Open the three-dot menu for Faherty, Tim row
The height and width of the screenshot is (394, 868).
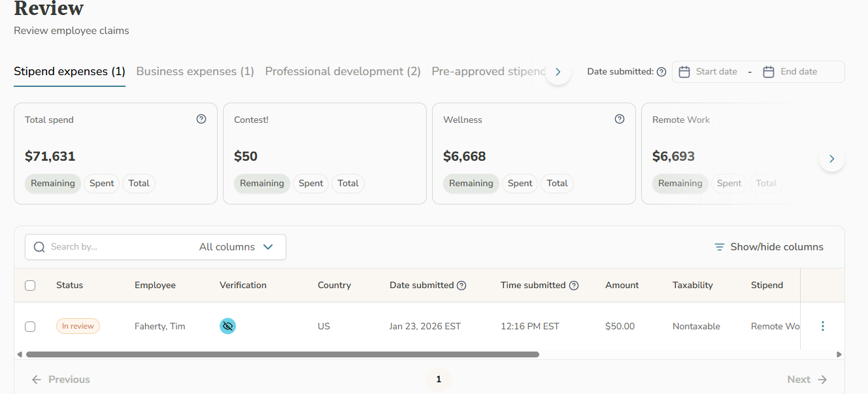pos(823,326)
